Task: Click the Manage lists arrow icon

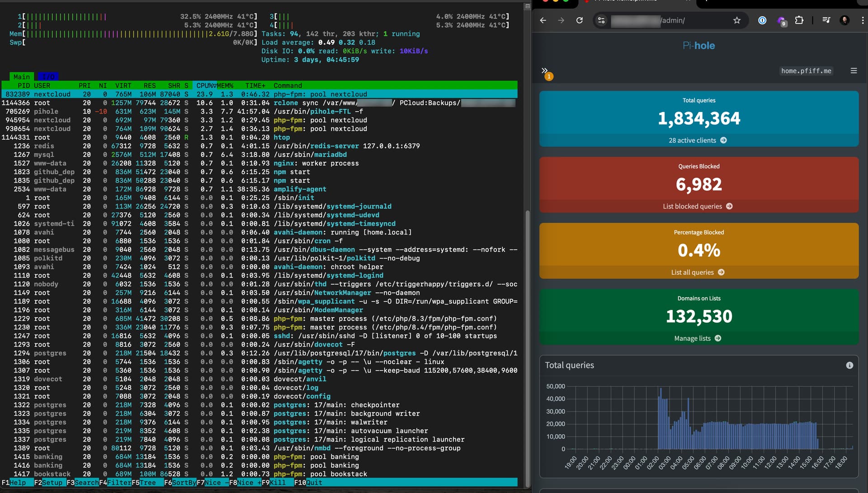Action: pos(718,338)
